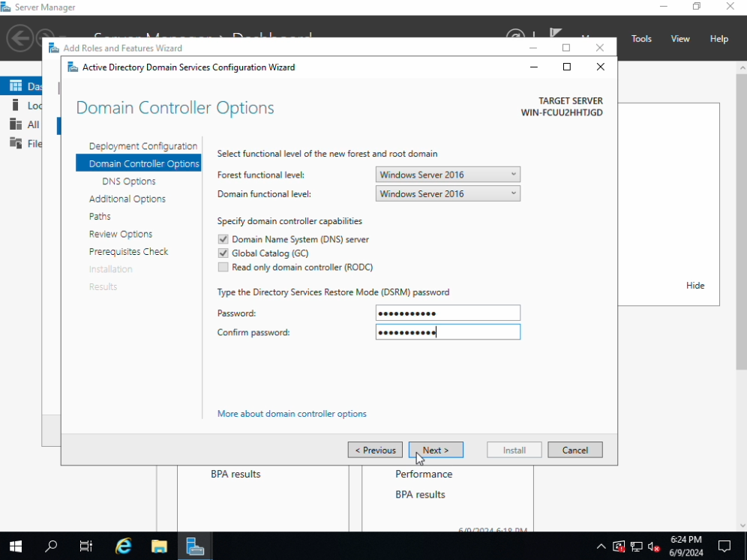
Task: Show hidden system tray icons
Action: [601, 547]
